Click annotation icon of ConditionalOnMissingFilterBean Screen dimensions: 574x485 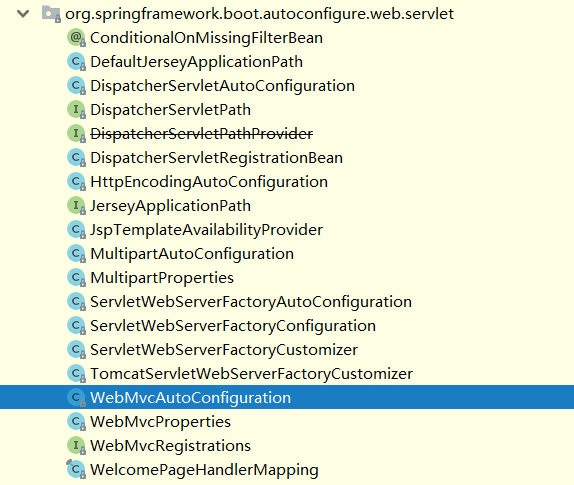coord(77,38)
